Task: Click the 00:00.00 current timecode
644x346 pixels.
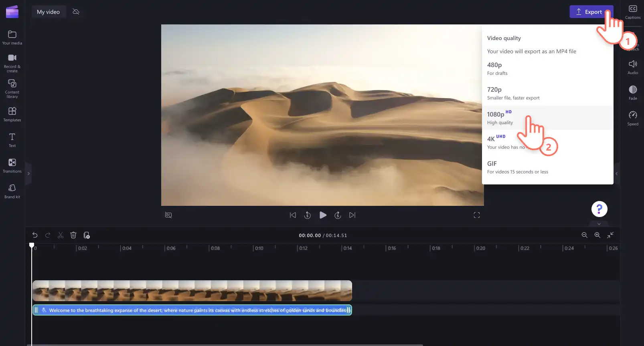Action: pos(310,235)
